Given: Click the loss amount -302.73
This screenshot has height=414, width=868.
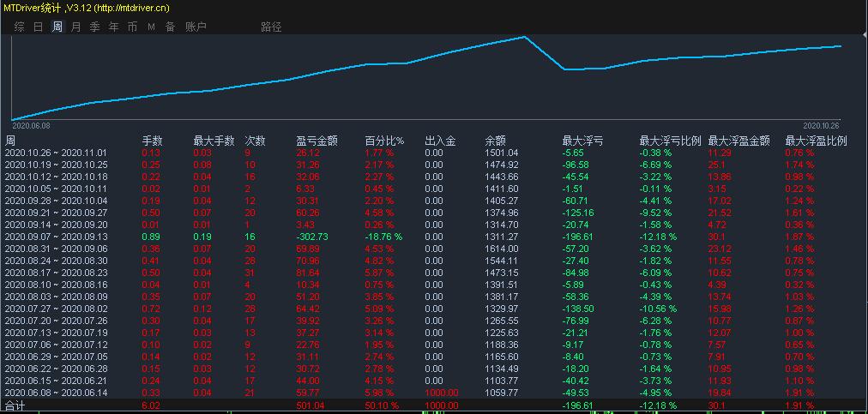Looking at the screenshot, I should (x=312, y=237).
